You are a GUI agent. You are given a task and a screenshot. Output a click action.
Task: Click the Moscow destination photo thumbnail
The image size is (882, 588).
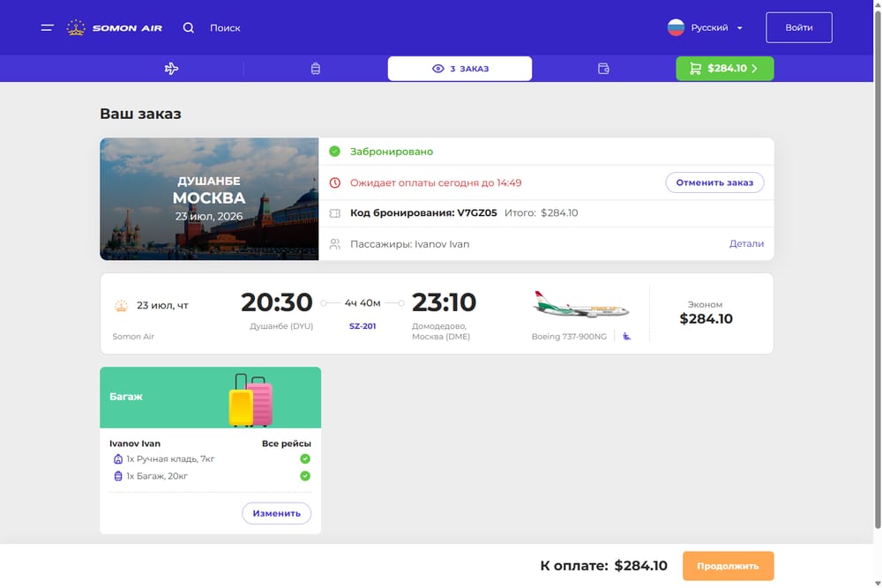[209, 199]
